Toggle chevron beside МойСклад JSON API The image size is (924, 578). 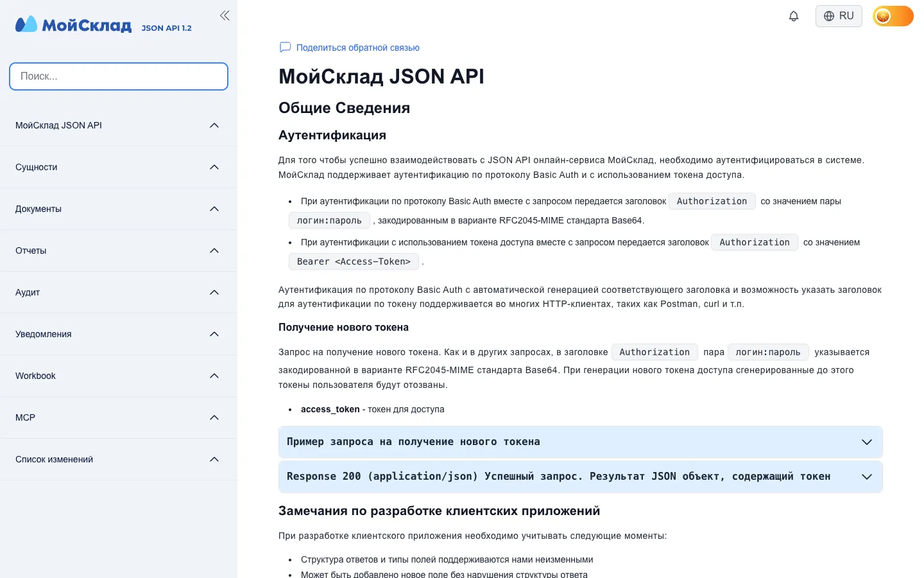[x=214, y=125]
